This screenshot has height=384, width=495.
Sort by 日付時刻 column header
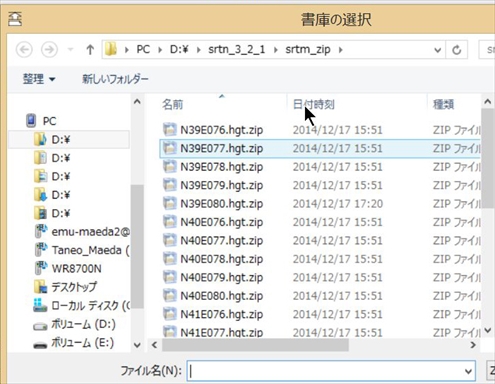tap(313, 104)
